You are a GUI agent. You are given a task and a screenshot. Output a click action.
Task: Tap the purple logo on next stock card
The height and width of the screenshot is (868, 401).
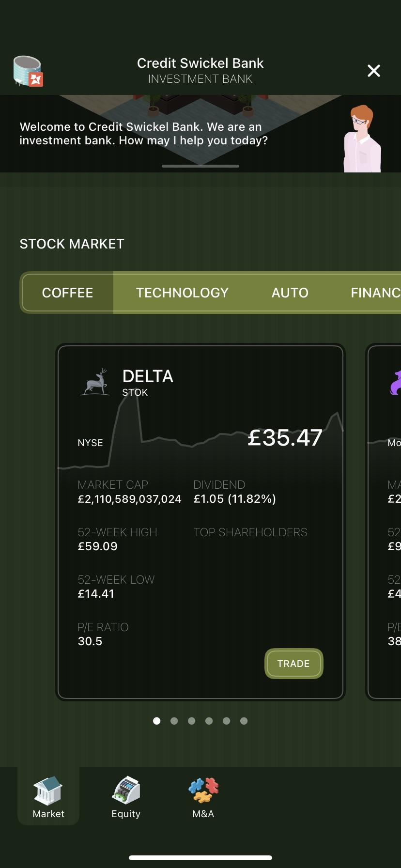(396, 382)
